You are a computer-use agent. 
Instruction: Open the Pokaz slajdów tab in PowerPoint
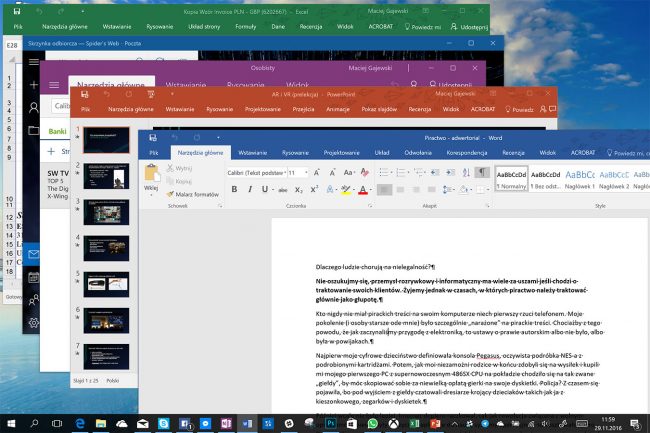tap(379, 109)
